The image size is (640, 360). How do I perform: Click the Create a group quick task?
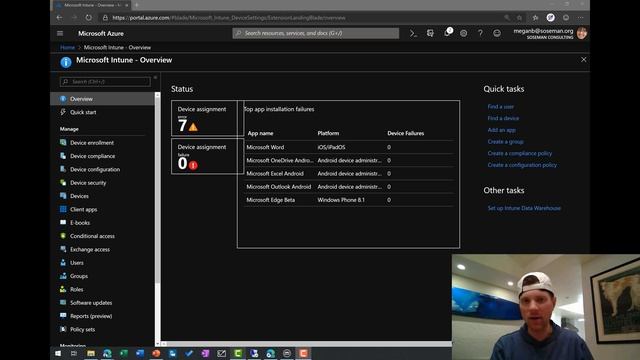point(505,142)
